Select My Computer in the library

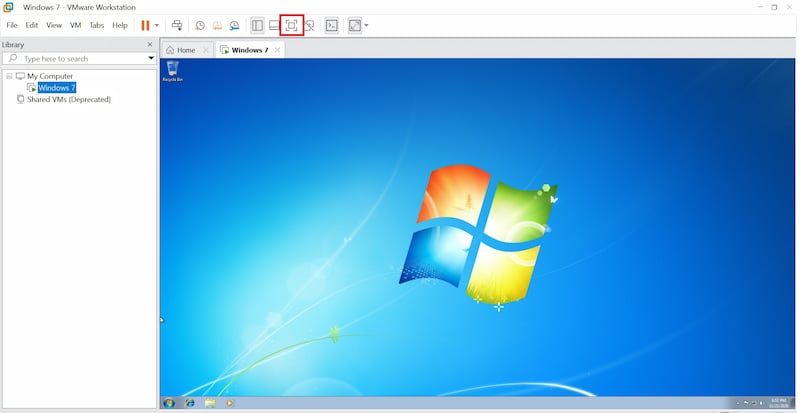50,76
